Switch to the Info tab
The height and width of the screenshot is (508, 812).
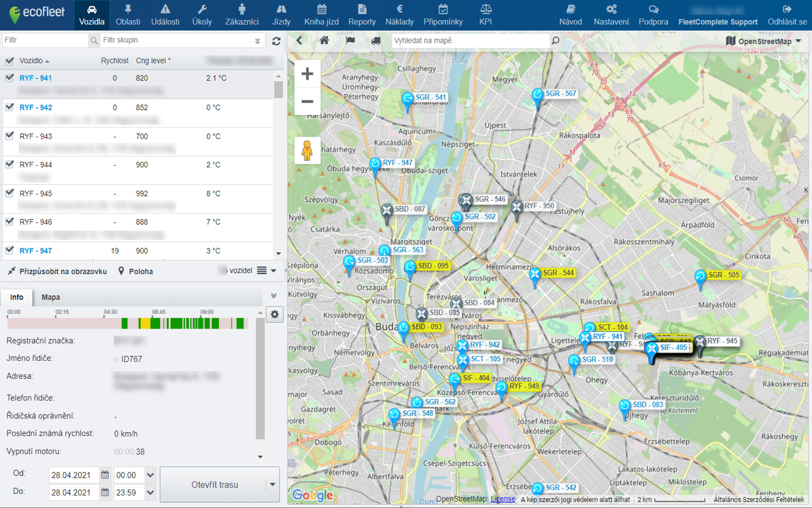[x=17, y=297]
